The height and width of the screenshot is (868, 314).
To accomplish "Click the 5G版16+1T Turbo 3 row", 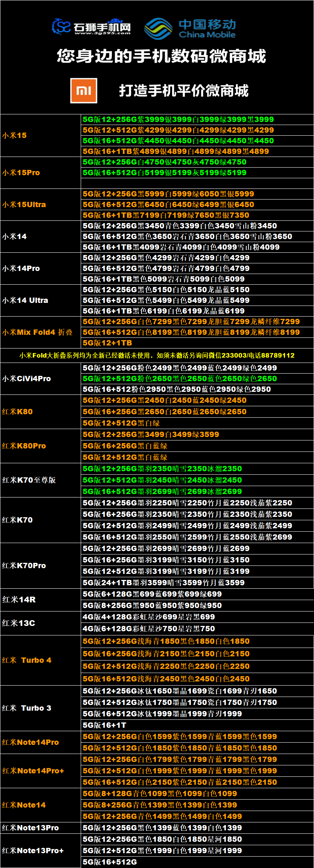I will pos(198,725).
